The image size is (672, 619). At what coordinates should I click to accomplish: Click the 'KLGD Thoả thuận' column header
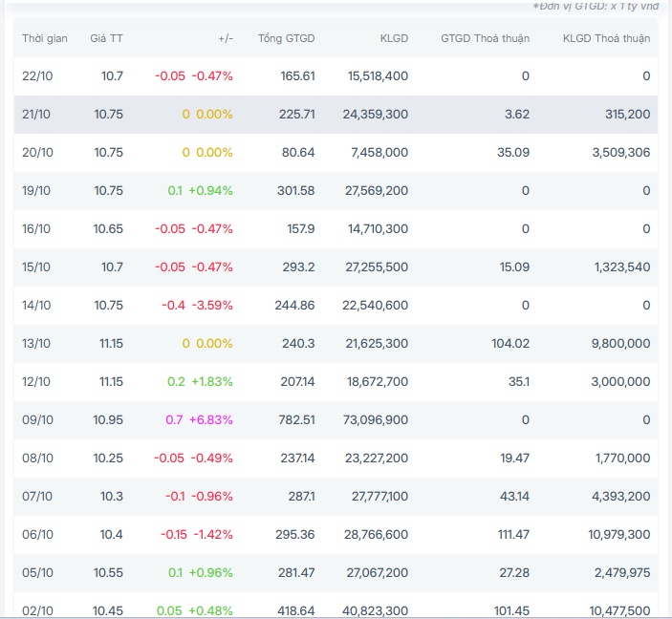(x=606, y=38)
